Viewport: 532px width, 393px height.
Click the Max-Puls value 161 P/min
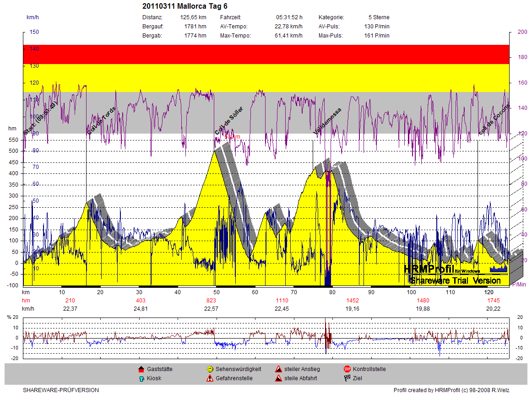(x=377, y=36)
